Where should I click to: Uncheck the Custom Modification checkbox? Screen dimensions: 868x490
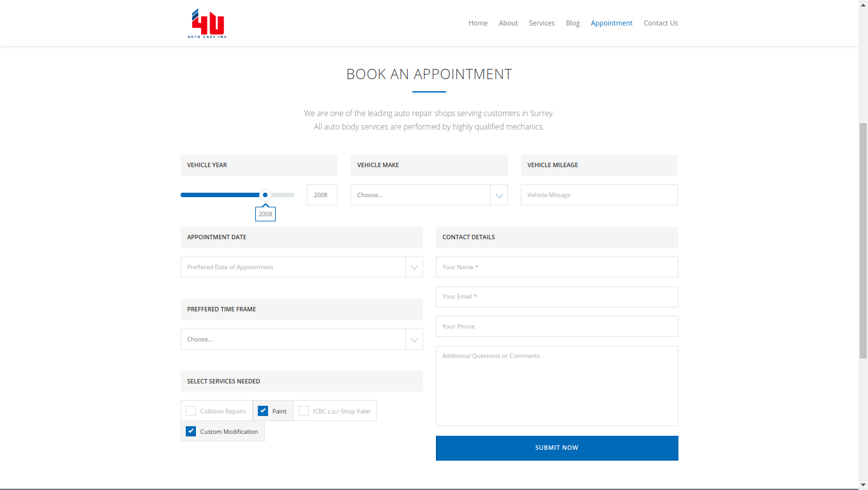coord(191,431)
